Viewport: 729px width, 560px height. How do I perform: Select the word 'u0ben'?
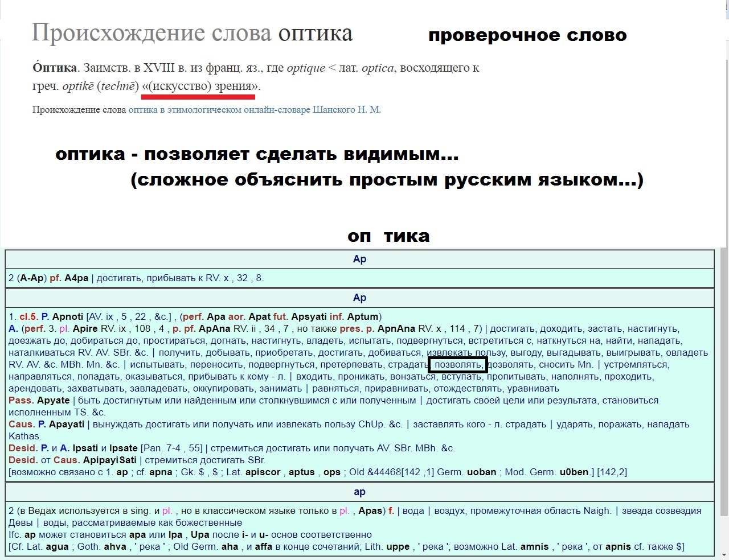[574, 472]
